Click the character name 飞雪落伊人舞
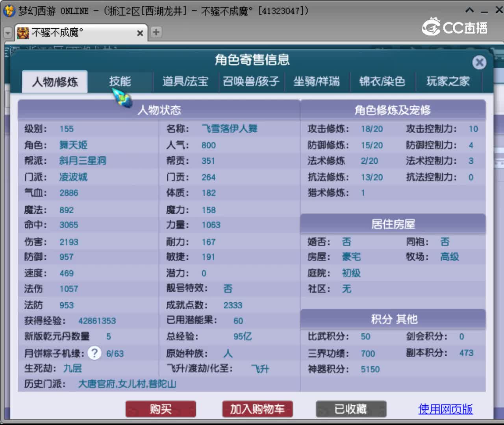Viewport: 504px width, 425px height. (230, 129)
